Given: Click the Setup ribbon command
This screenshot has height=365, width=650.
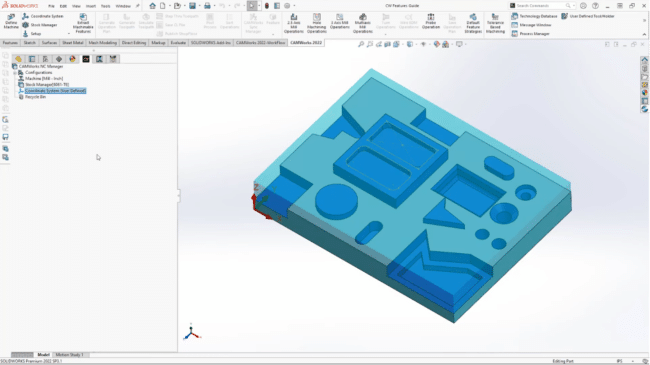Looking at the screenshot, I should tap(32, 34).
